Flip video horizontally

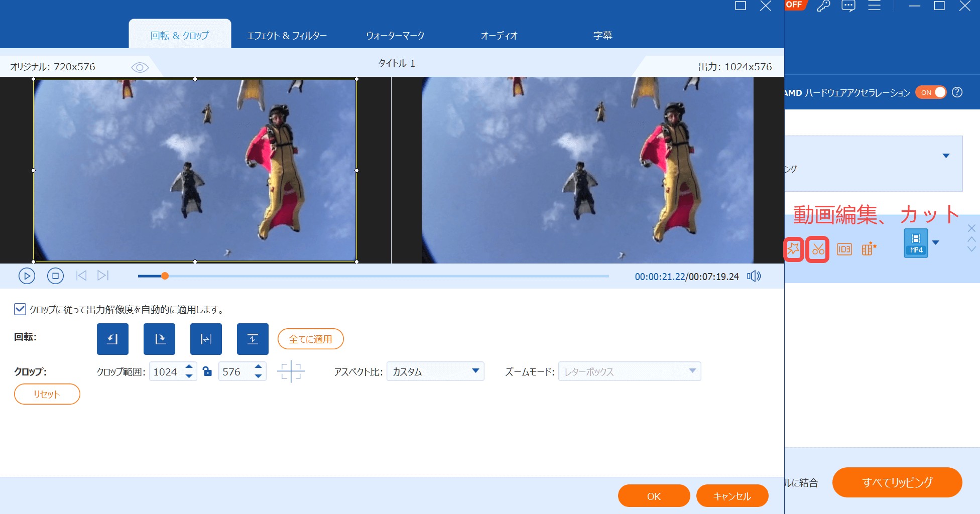click(206, 339)
